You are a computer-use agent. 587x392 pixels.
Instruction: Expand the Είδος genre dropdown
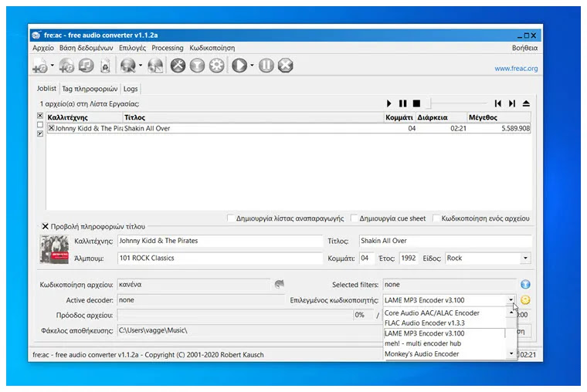[x=525, y=258]
